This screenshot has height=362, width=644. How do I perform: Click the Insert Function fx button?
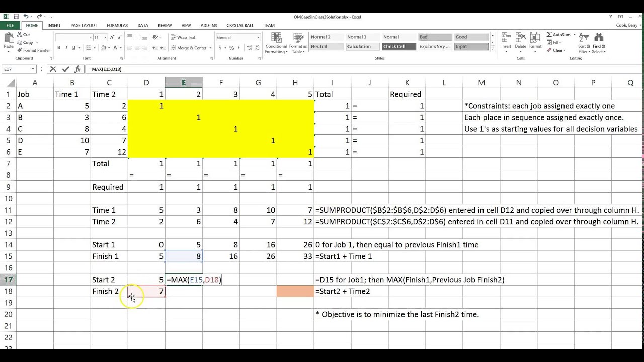coord(77,69)
